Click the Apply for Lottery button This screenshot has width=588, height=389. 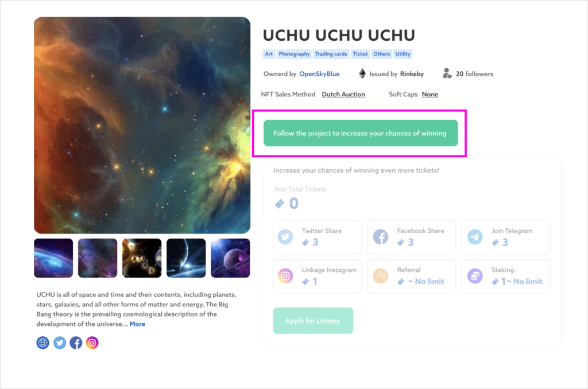coord(313,321)
